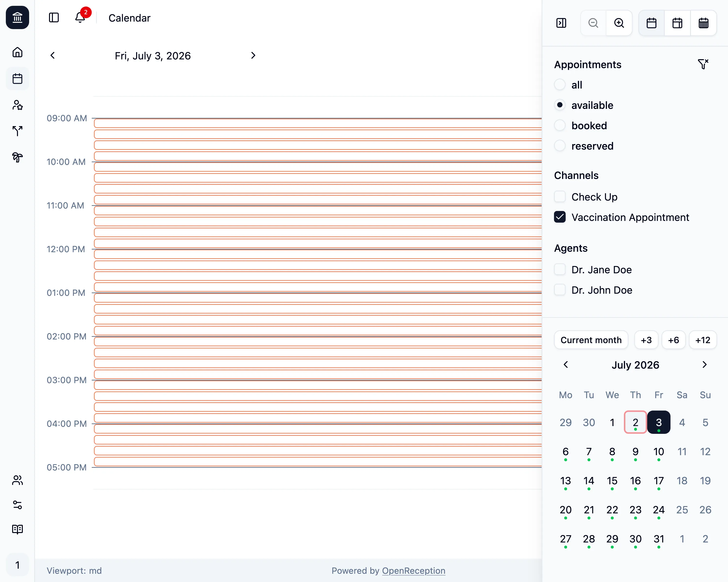
Task: Go to next day arrow
Action: click(x=253, y=55)
